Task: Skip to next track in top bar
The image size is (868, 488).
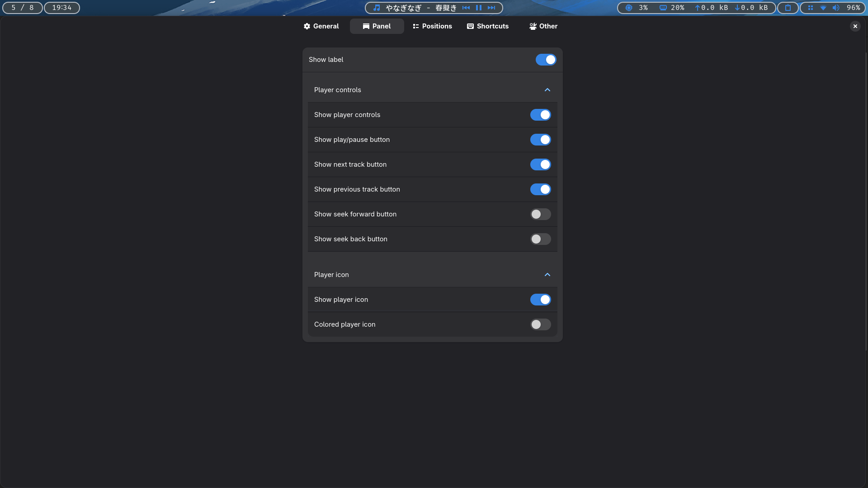Action: pyautogui.click(x=491, y=8)
